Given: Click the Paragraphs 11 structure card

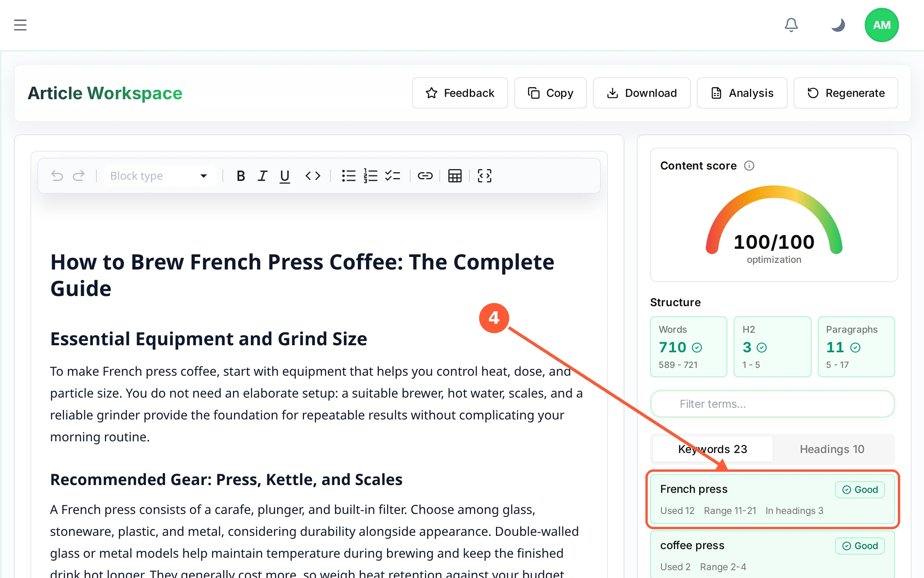Looking at the screenshot, I should (x=856, y=347).
